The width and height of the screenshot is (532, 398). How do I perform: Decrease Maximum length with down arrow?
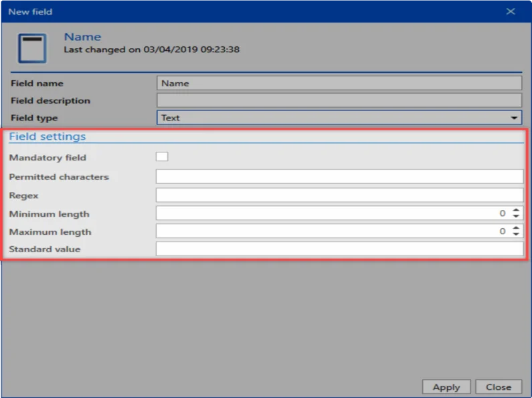click(x=516, y=234)
